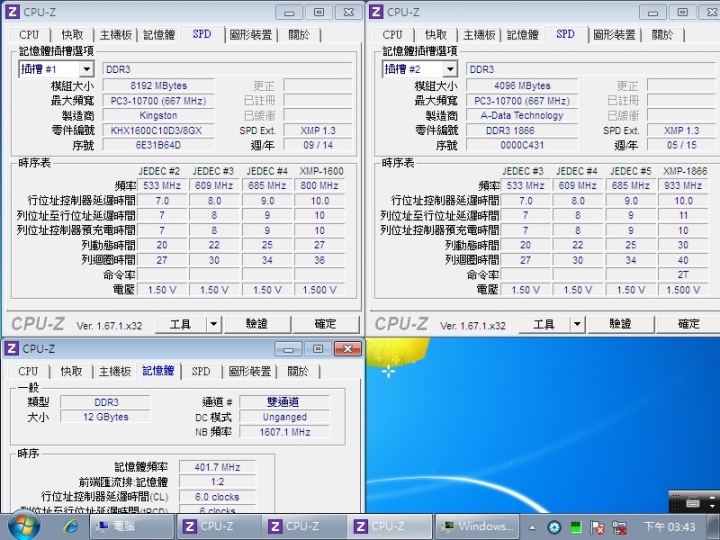This screenshot has width=720, height=540.
Task: Click the Kingston manufacturer field
Action: pos(158,115)
